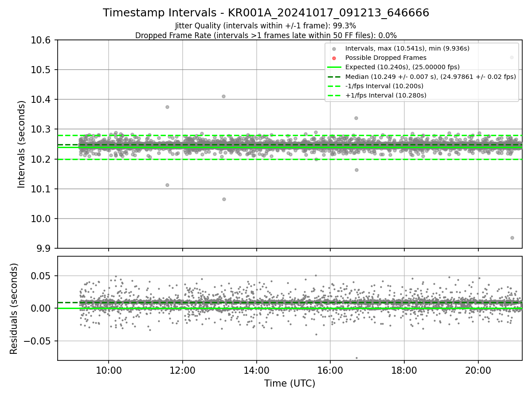Screen dimensions: 532x399
Task: Click the '20:00' time tick label
Action: (x=478, y=370)
